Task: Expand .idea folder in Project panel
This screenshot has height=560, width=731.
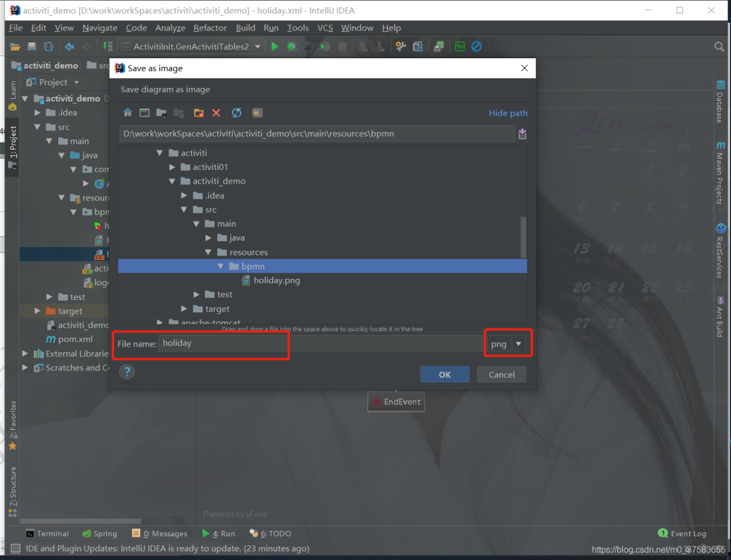Action: click(37, 112)
